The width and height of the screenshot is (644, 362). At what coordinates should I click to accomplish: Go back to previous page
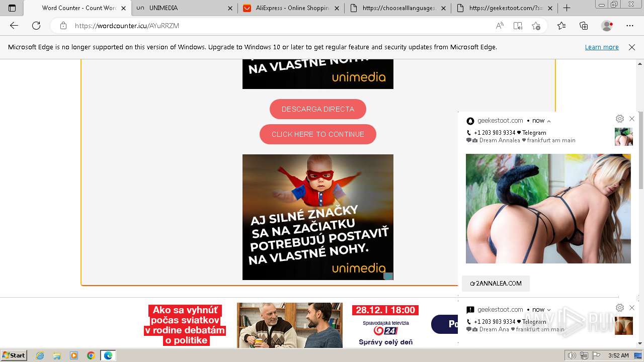pyautogui.click(x=14, y=26)
